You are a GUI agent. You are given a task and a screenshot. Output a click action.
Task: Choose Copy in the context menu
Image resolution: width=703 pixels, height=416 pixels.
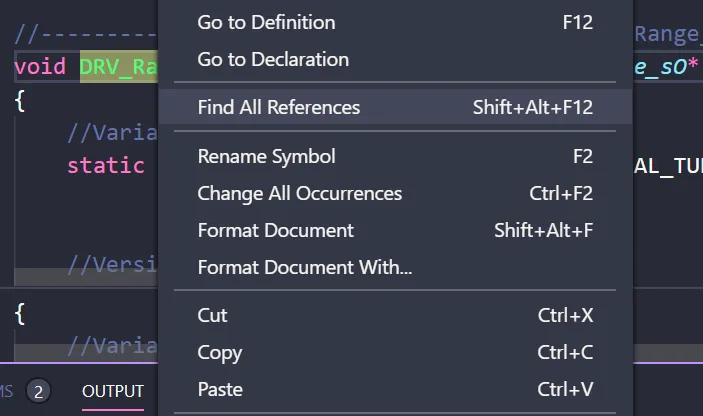tap(219, 352)
